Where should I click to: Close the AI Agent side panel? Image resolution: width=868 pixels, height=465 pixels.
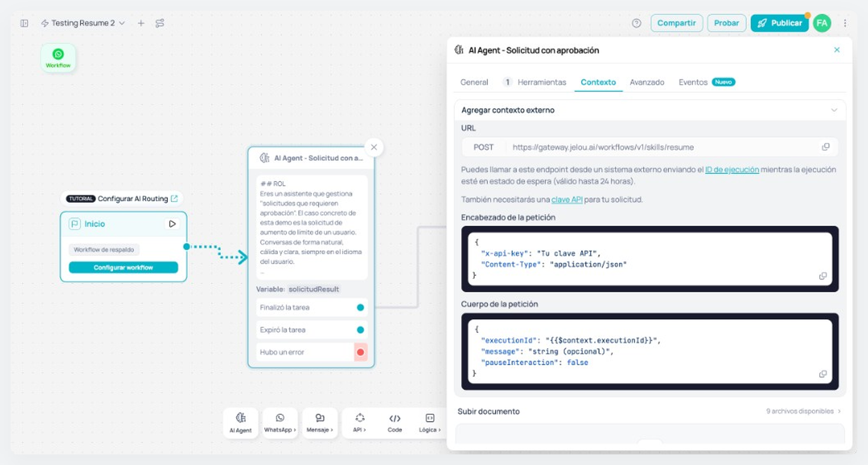tap(837, 50)
